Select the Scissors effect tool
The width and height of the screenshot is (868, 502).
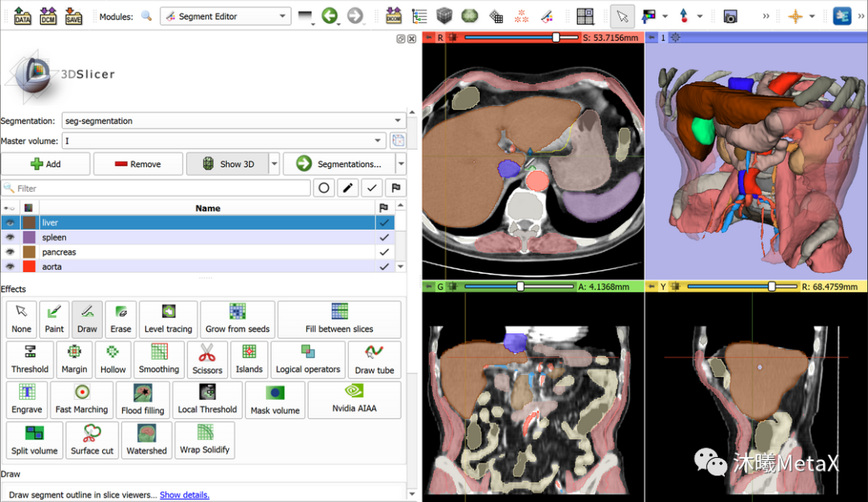[x=207, y=360]
